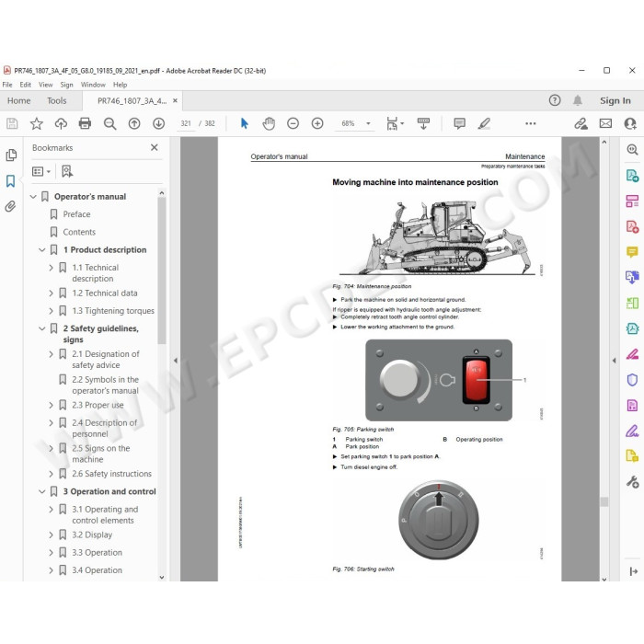Open Attachments paperclip panel icon
This screenshot has width=644, height=644.
pyautogui.click(x=11, y=206)
